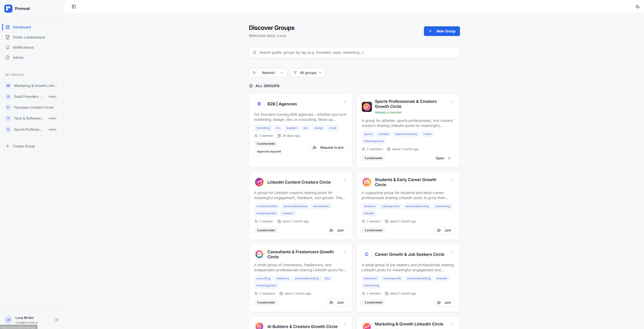Join Career Growth & Job Seekers Circle
Screen dimensions: 644x329
click(x=444, y=303)
